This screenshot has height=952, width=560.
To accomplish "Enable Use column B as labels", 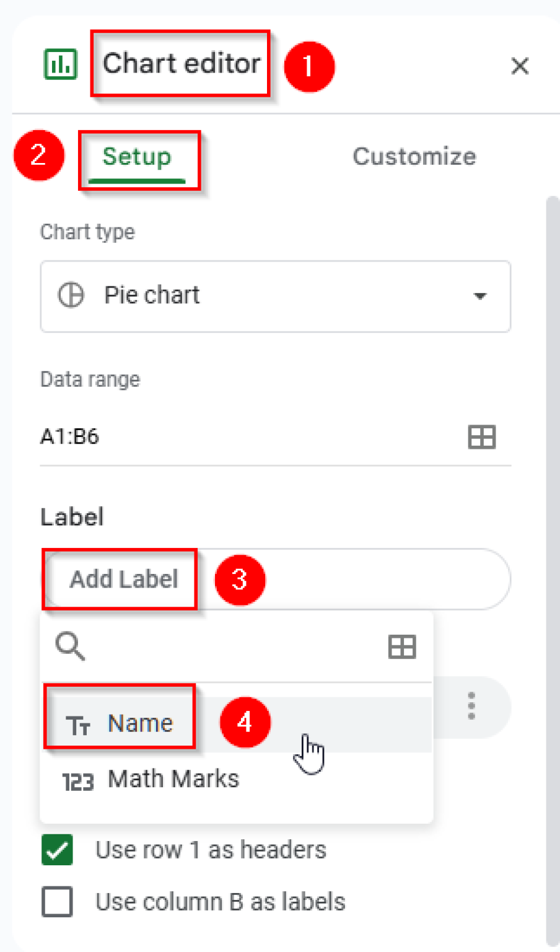I will pyautogui.click(x=56, y=902).
